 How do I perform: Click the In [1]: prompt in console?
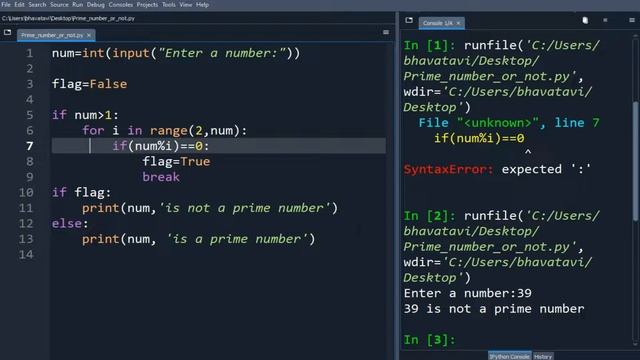[429, 45]
